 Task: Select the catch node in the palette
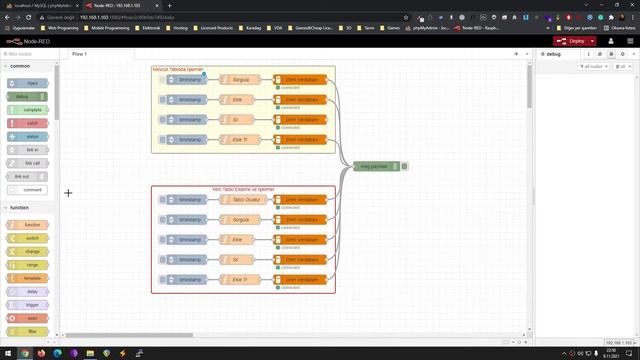coord(27,123)
